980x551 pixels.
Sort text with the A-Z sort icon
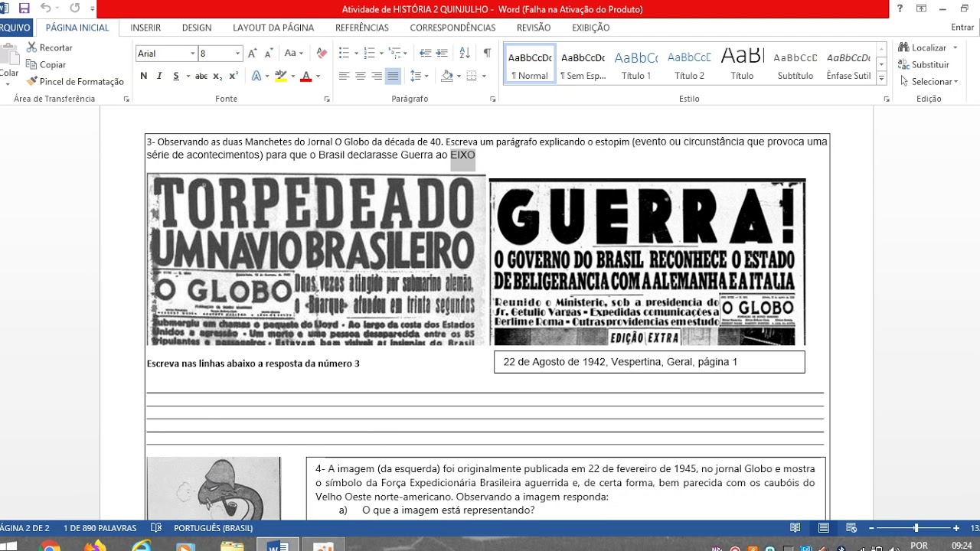[465, 54]
